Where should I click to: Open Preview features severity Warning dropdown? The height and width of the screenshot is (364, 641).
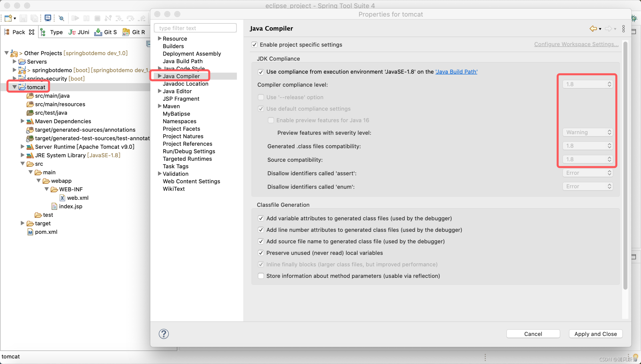click(x=588, y=132)
